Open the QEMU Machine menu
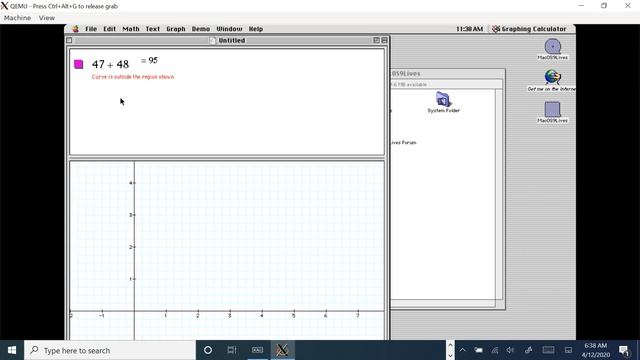This screenshot has width=640, height=360. point(18,18)
